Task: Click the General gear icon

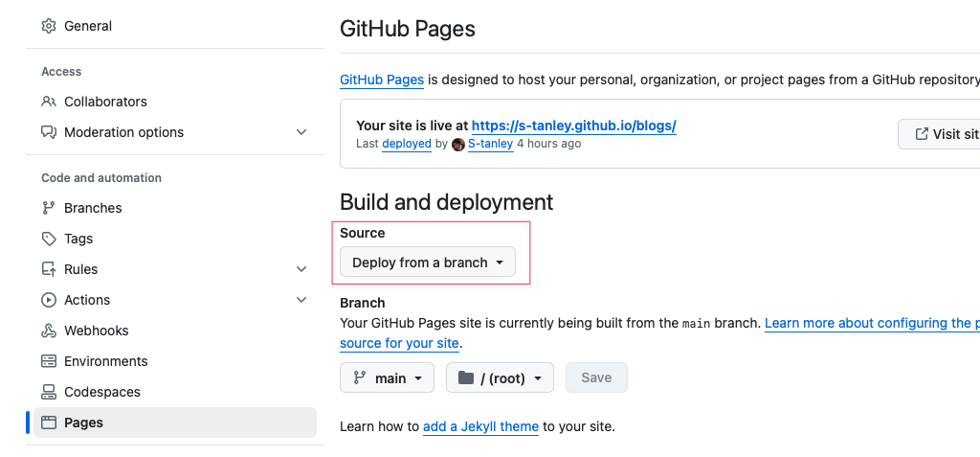Action: [x=49, y=26]
